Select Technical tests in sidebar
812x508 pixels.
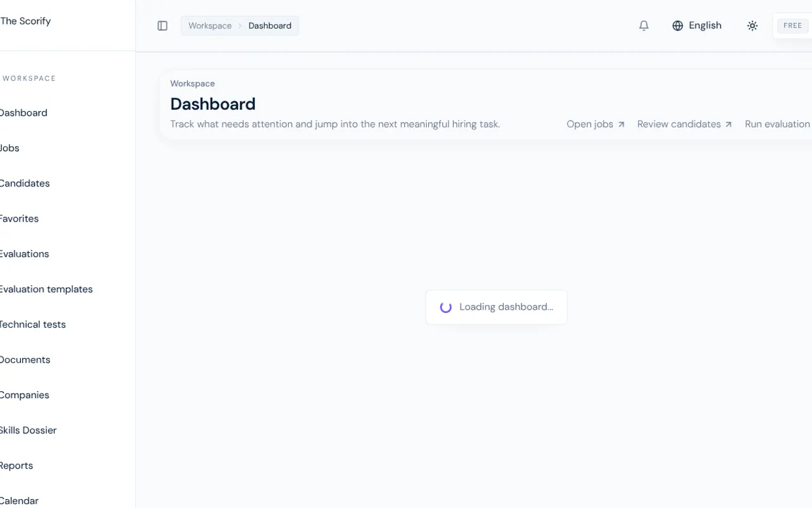[33, 324]
